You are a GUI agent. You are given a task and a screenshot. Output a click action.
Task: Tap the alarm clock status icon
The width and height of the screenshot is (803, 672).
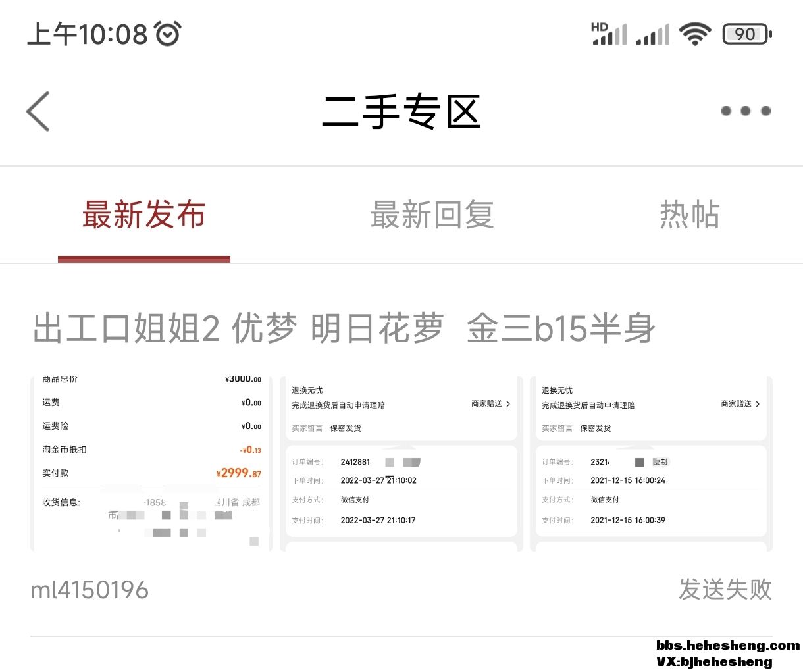(x=168, y=34)
